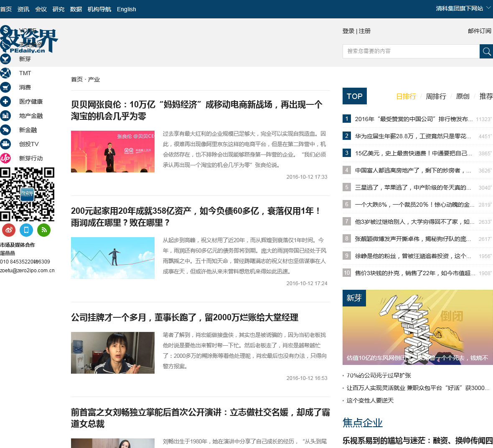The image size is (493, 448).
Task: Click the zoetu@zero2ipo.com.cn email address
Action: (x=27, y=271)
